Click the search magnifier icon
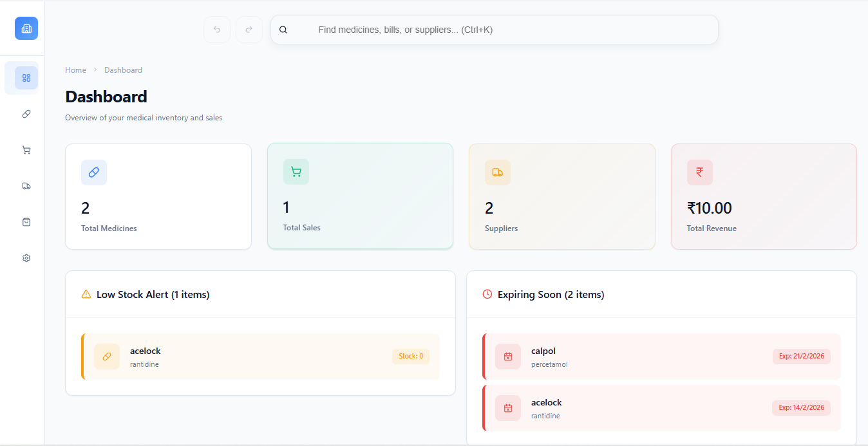 (283, 30)
